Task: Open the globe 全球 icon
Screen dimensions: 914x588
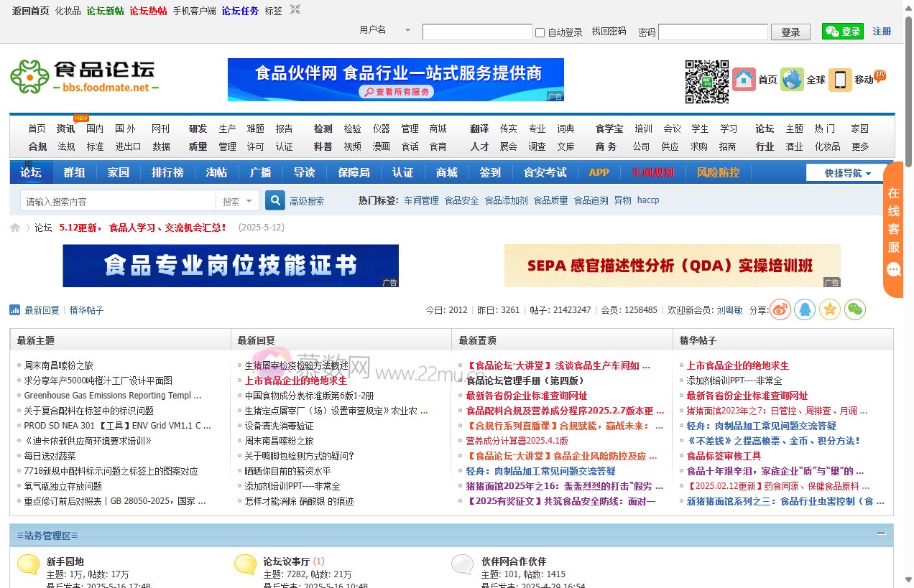Action: (x=792, y=80)
